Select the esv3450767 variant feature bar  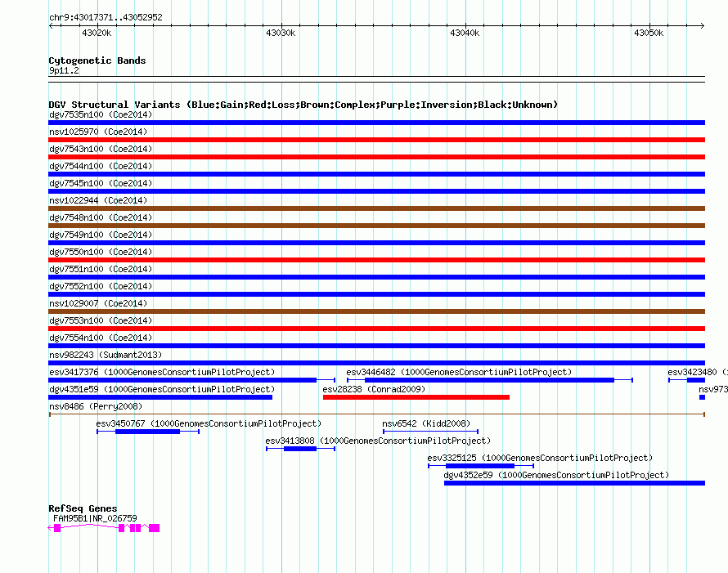tap(147, 432)
